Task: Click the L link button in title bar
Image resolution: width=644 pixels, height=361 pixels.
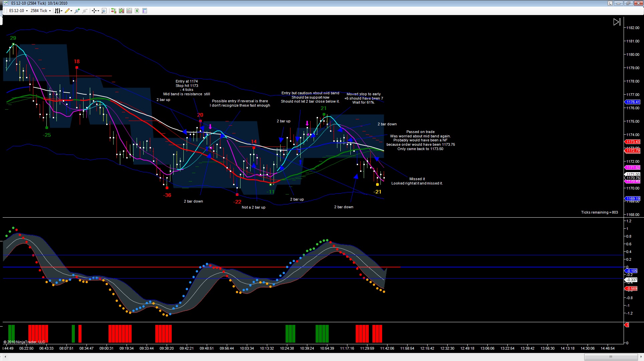Action: coord(610,3)
